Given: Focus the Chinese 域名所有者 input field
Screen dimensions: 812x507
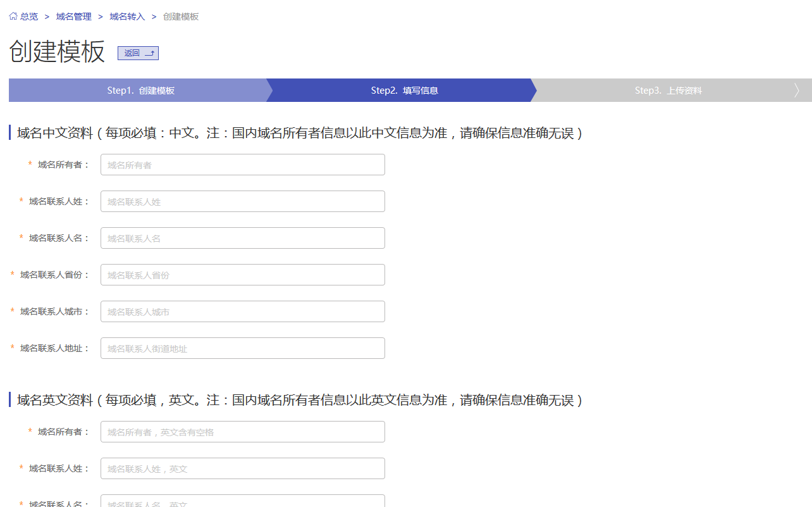Looking at the screenshot, I should 242,165.
